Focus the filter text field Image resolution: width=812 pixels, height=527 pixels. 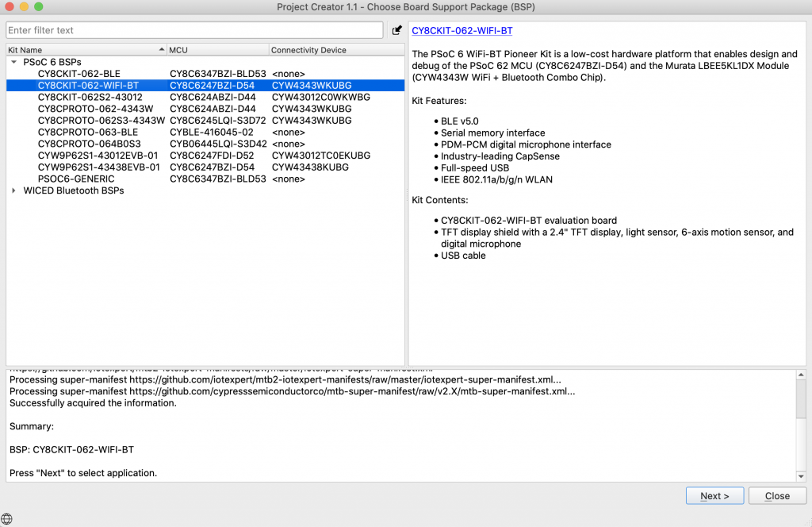pos(195,30)
